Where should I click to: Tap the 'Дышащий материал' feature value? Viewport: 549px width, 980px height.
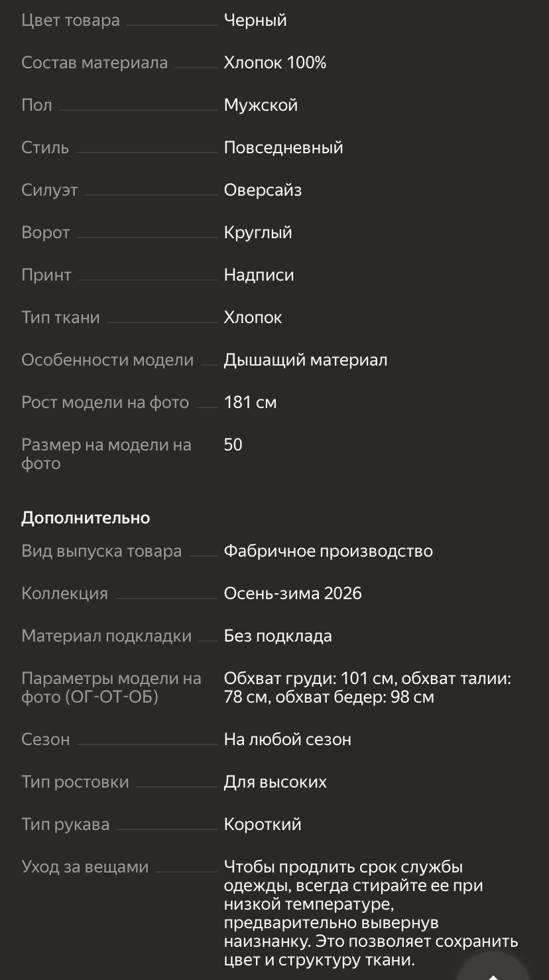pos(306,360)
